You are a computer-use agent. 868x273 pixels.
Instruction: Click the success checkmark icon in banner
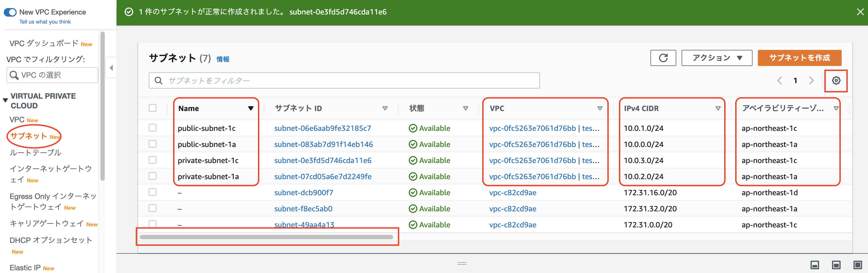tap(129, 12)
